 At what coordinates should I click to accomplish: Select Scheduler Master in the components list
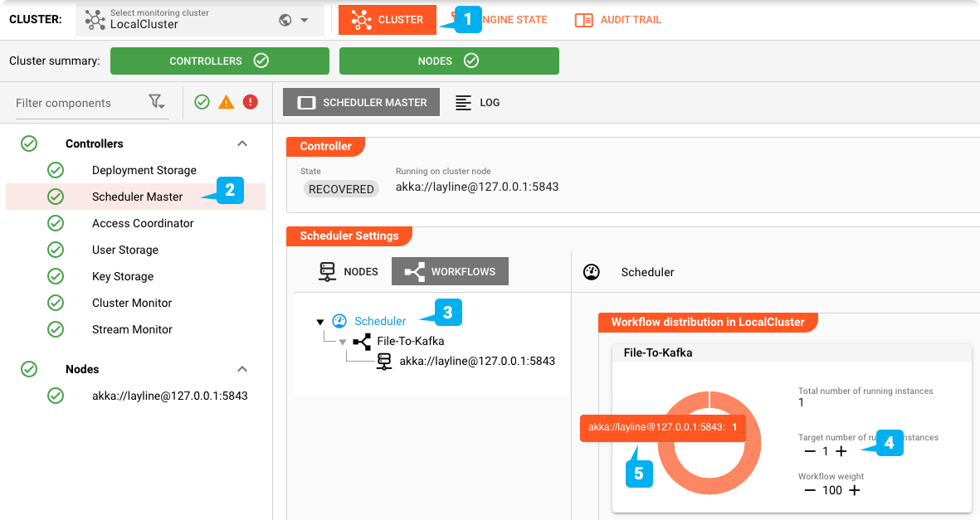(x=137, y=197)
